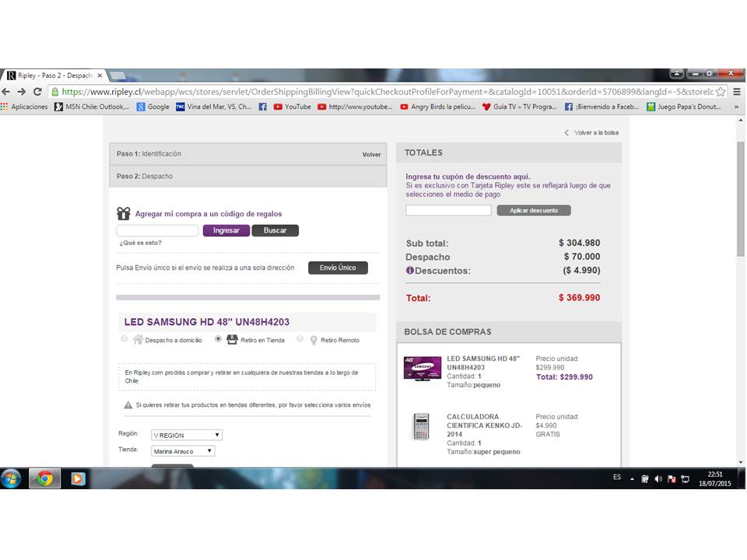Select the Ripley Paso 2 tab
747x560 pixels.
(x=54, y=75)
